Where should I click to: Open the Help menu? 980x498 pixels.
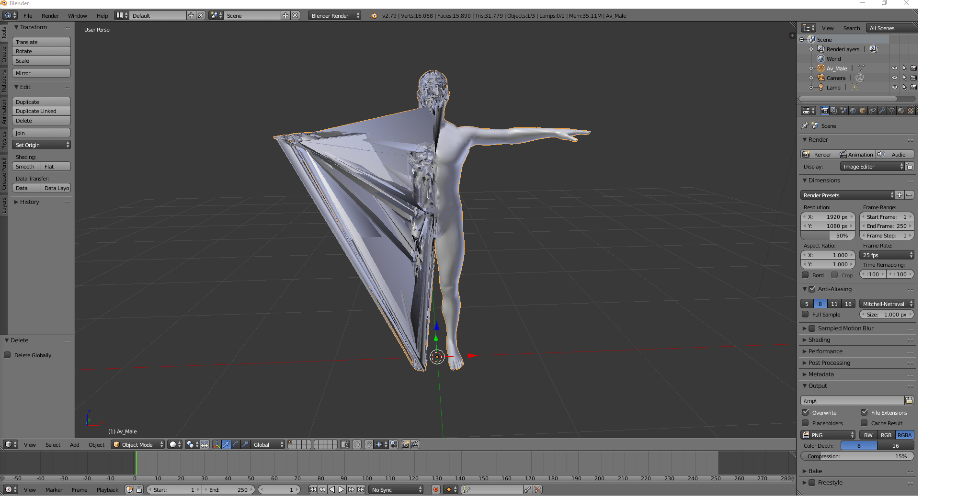coord(102,15)
